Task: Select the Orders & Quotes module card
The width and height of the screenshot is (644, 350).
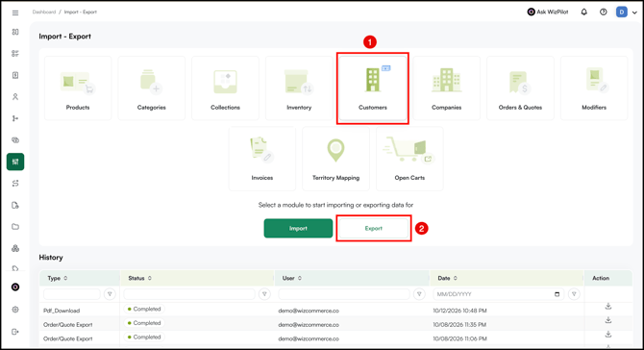Action: tap(520, 87)
